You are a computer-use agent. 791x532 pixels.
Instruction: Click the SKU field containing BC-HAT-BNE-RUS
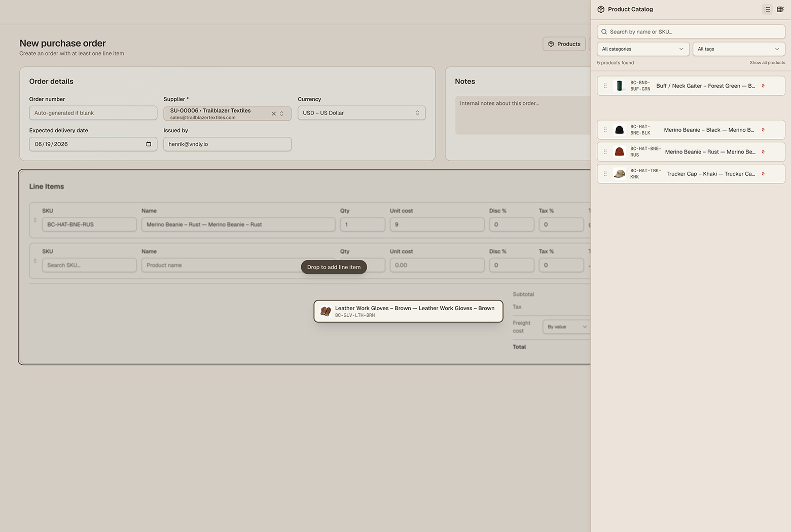(89, 224)
